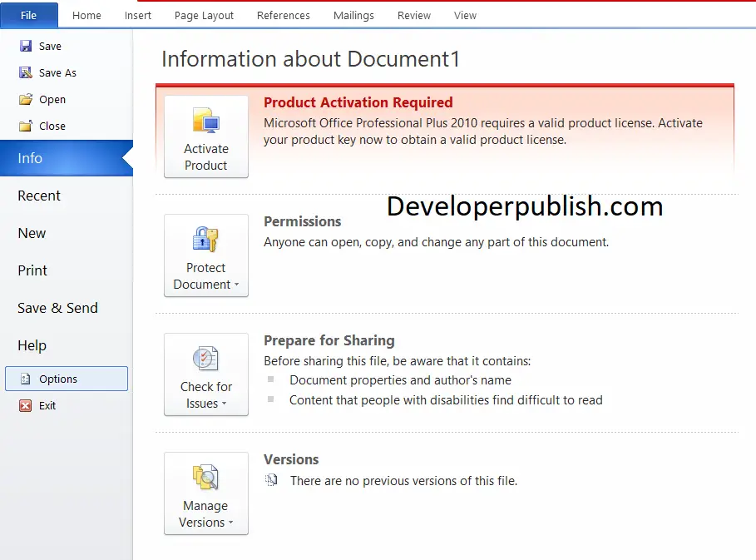Go to the References tab
756x560 pixels.
[284, 16]
